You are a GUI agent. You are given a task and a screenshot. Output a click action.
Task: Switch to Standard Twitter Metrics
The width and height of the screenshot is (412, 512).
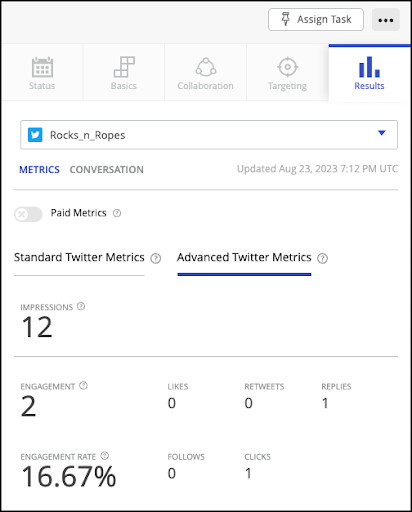(79, 257)
